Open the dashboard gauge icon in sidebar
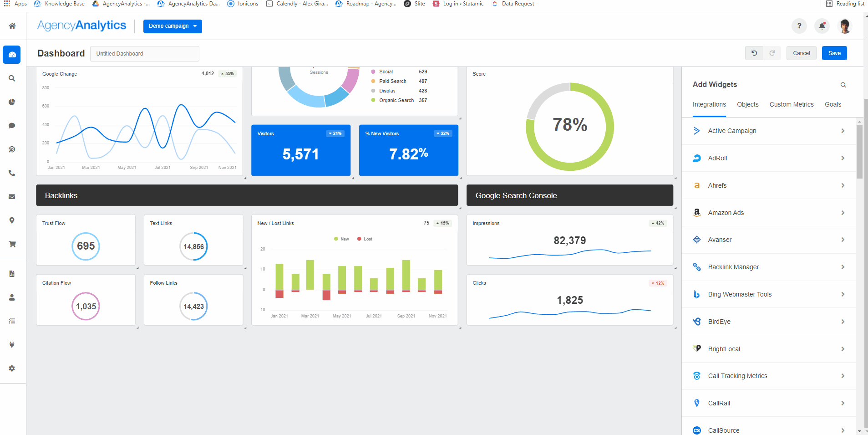This screenshot has width=868, height=435. pos(12,55)
